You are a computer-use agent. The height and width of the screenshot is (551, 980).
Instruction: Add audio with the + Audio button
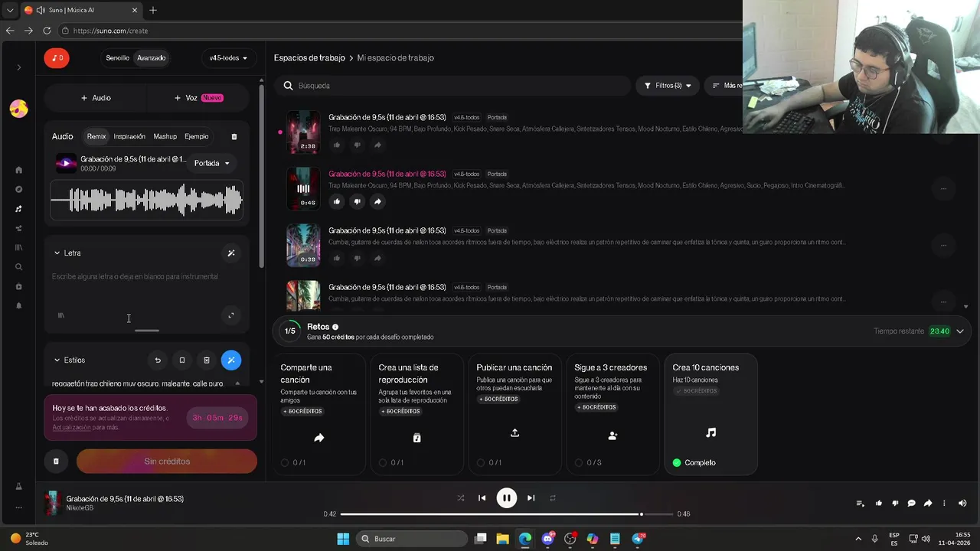[x=96, y=98]
